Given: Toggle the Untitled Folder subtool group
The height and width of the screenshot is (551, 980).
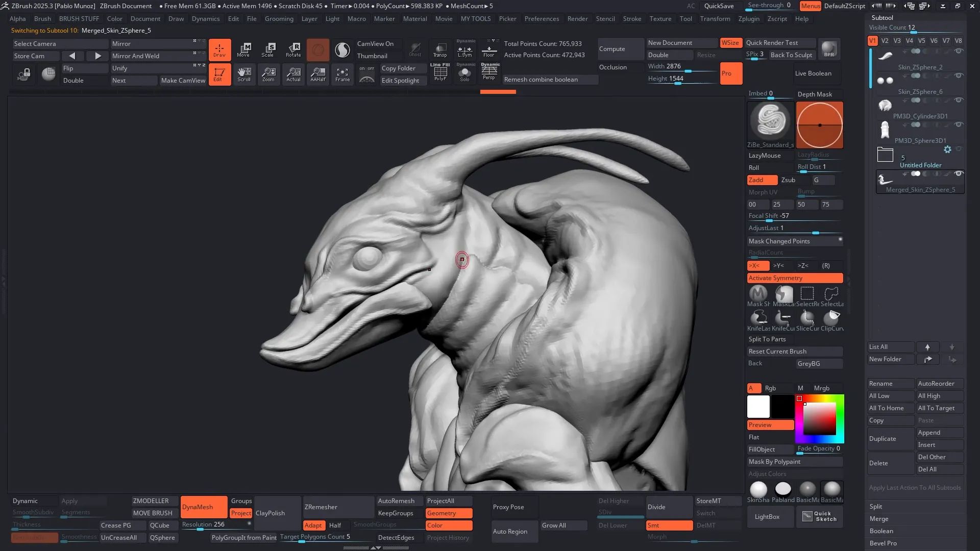Looking at the screenshot, I should (886, 155).
